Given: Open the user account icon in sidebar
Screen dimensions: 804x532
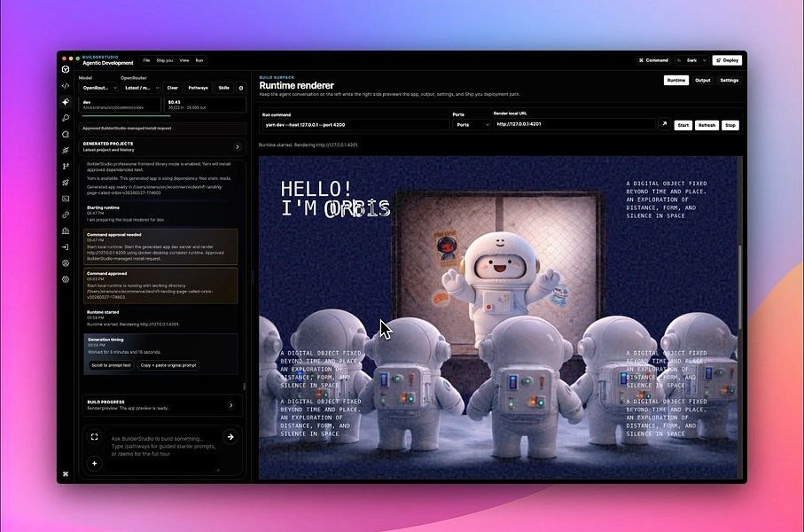Looking at the screenshot, I should click(x=66, y=263).
